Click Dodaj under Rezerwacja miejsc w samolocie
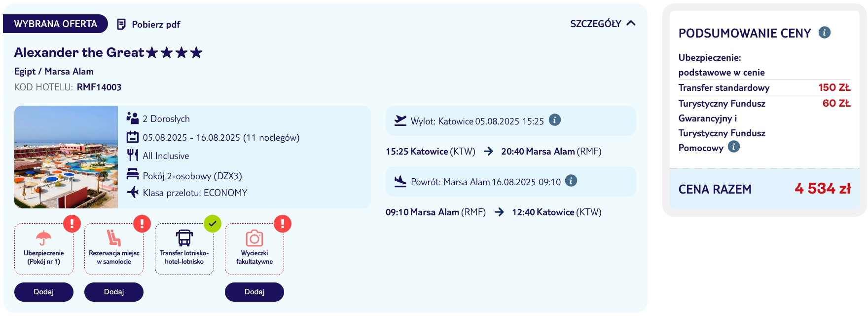Screen dimensions: 868x319 pos(114,292)
